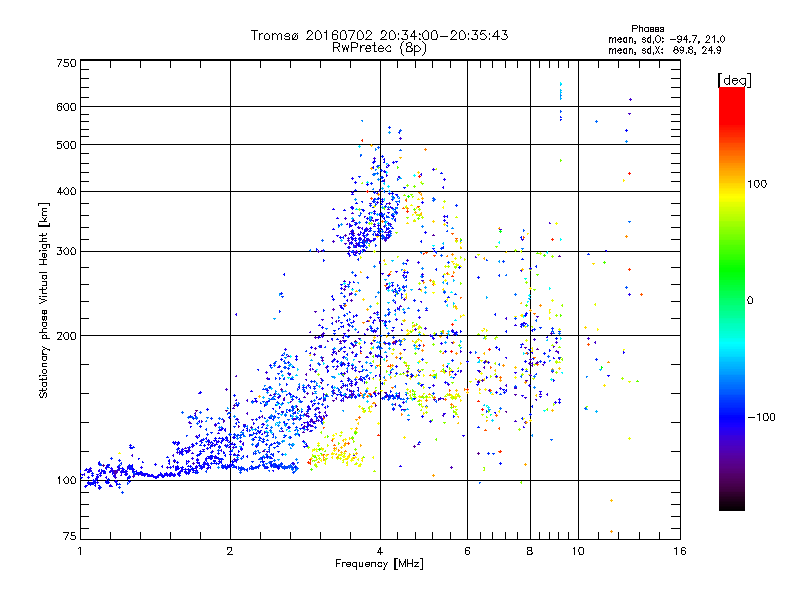Image resolution: width=800 pixels, height=600 pixels.
Task: Click the y-axis label '100' at left
Action: (67, 480)
